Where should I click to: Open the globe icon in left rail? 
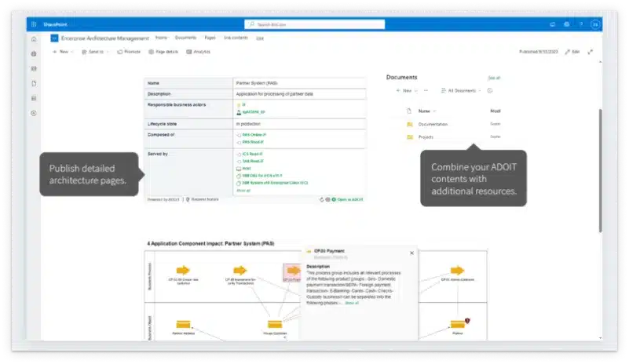click(x=34, y=53)
